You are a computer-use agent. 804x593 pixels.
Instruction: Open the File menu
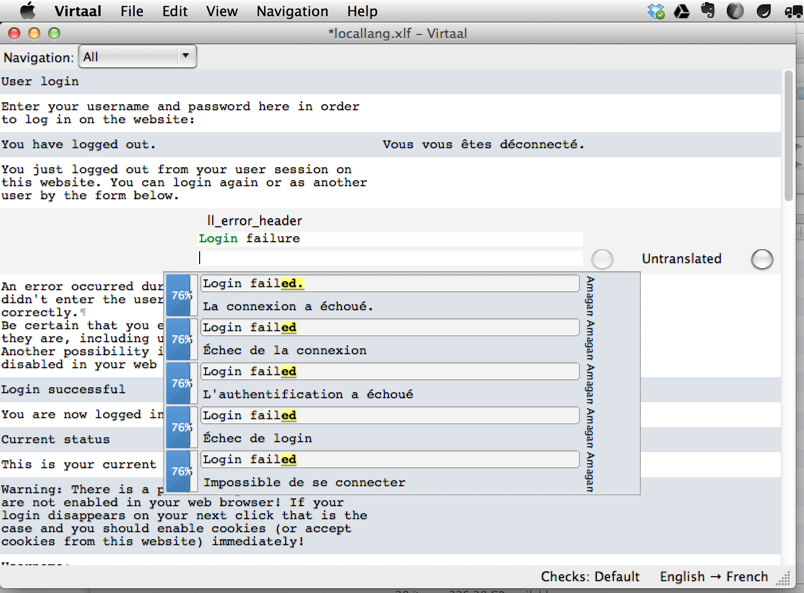[x=131, y=11]
